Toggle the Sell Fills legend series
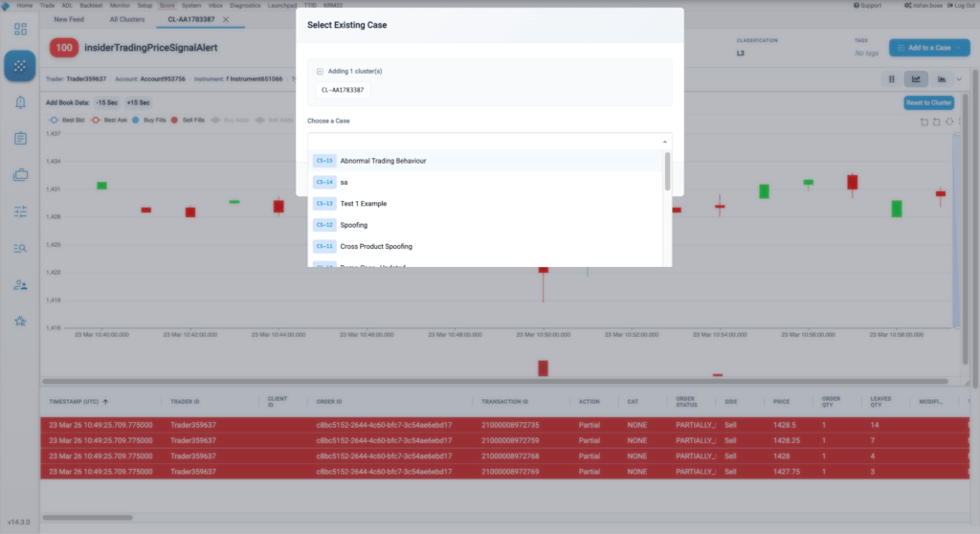980x534 pixels. click(188, 120)
